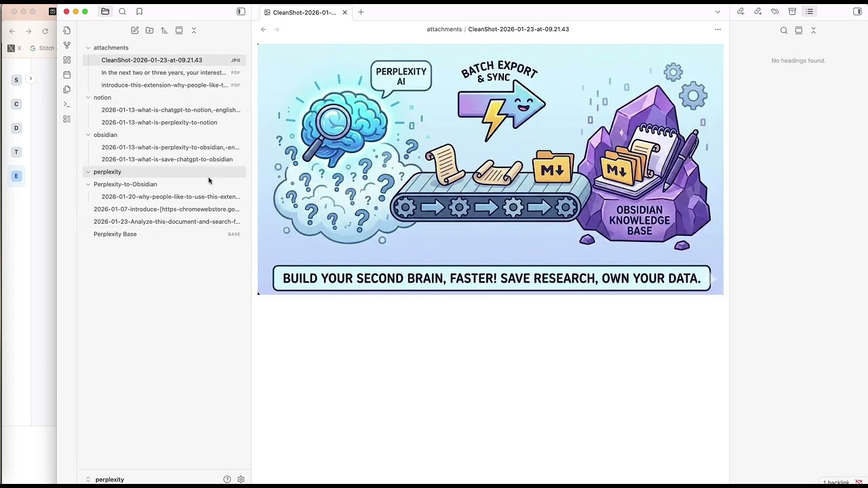Collapse the obsidian folder
868x488 pixels.
click(x=88, y=135)
